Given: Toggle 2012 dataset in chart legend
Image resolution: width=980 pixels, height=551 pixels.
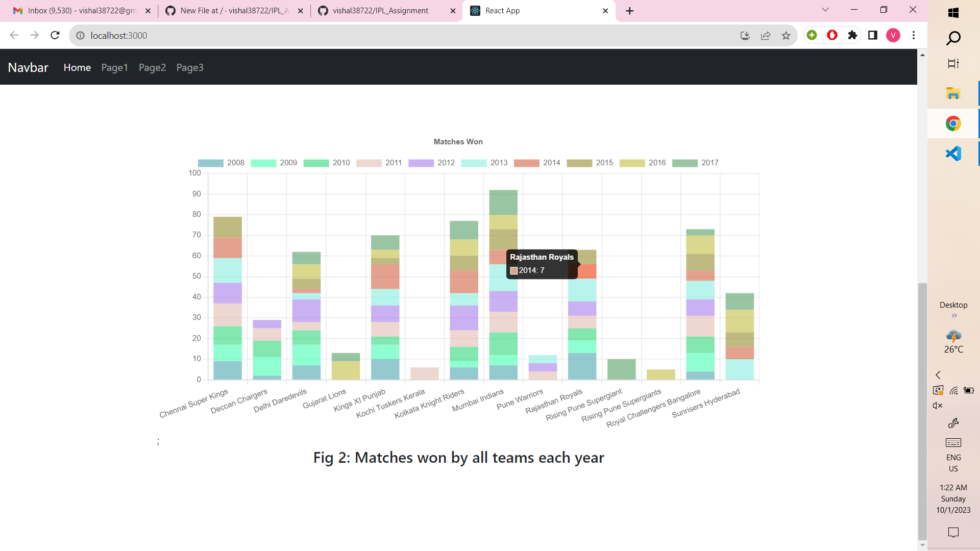Looking at the screenshot, I should [432, 163].
